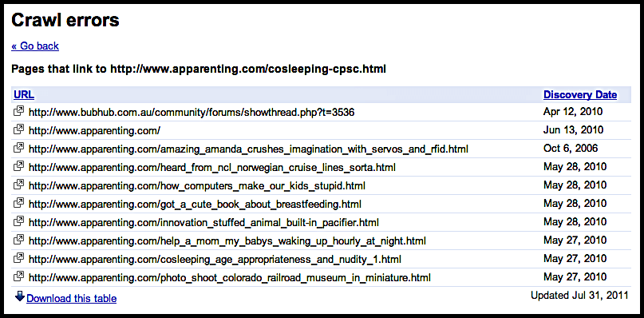Select the cosleeping_age_appropriateness_and_nudity_1 URL text
The width and height of the screenshot is (644, 318).
click(x=215, y=259)
